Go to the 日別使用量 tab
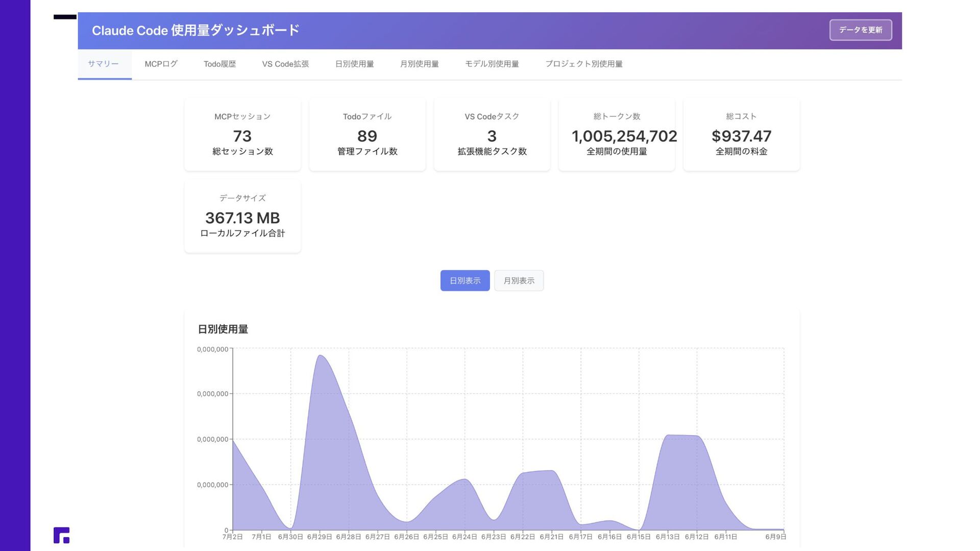Viewport: 980px width, 551px height. click(354, 64)
